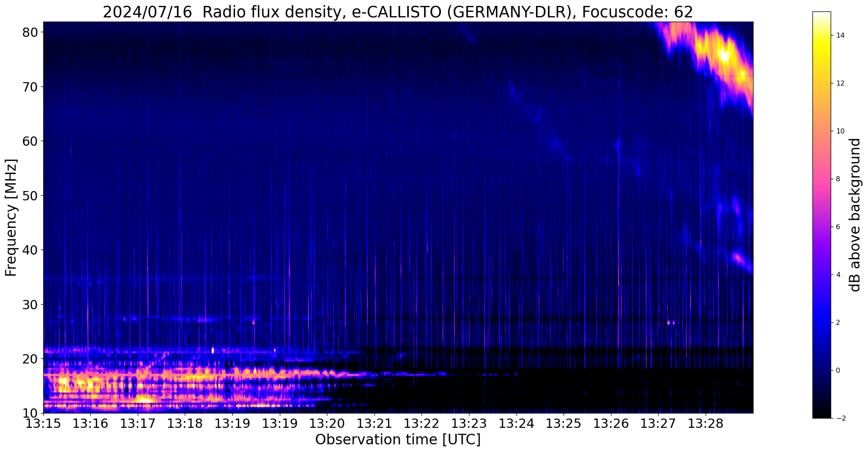Click the colorbar tick labeled 8

tap(837, 179)
